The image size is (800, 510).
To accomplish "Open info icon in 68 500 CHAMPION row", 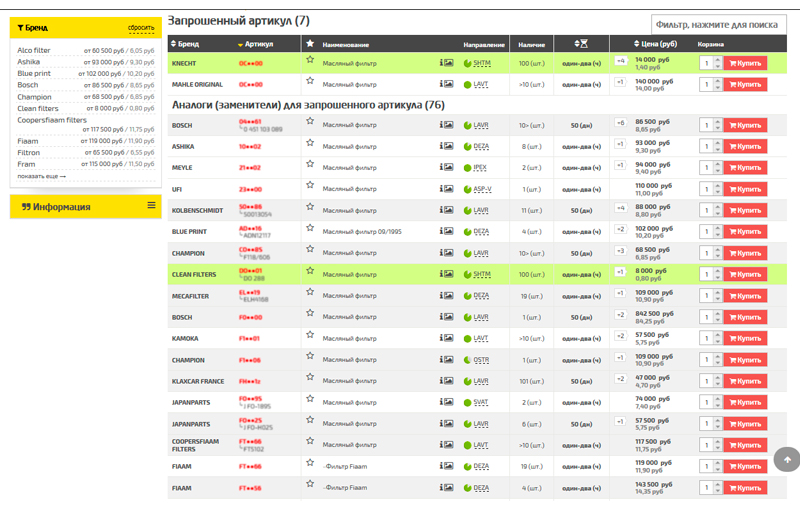I will 441,252.
